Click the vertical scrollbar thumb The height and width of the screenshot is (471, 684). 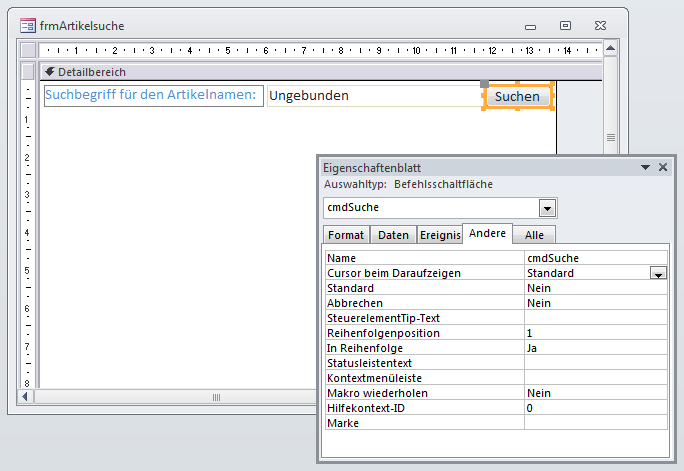[x=611, y=137]
